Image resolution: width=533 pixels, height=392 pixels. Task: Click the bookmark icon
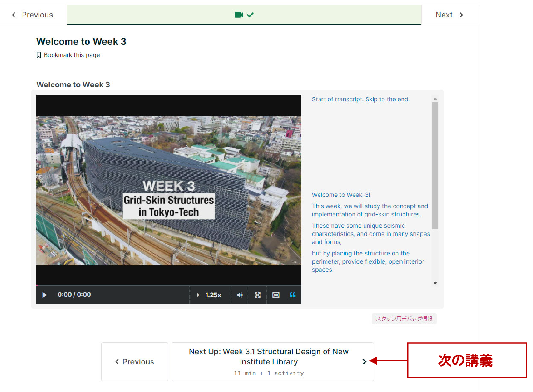click(39, 55)
